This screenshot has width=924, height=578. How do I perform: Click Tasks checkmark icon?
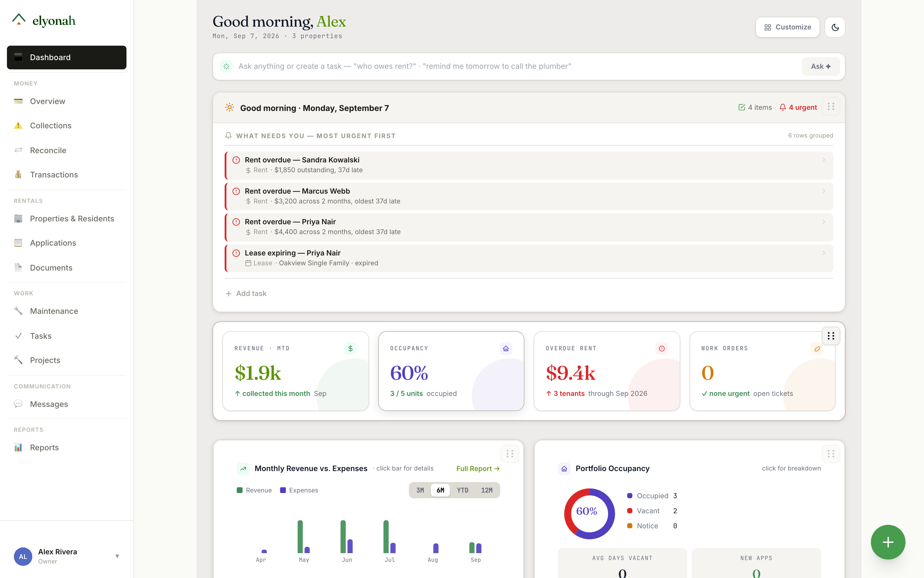(18, 336)
